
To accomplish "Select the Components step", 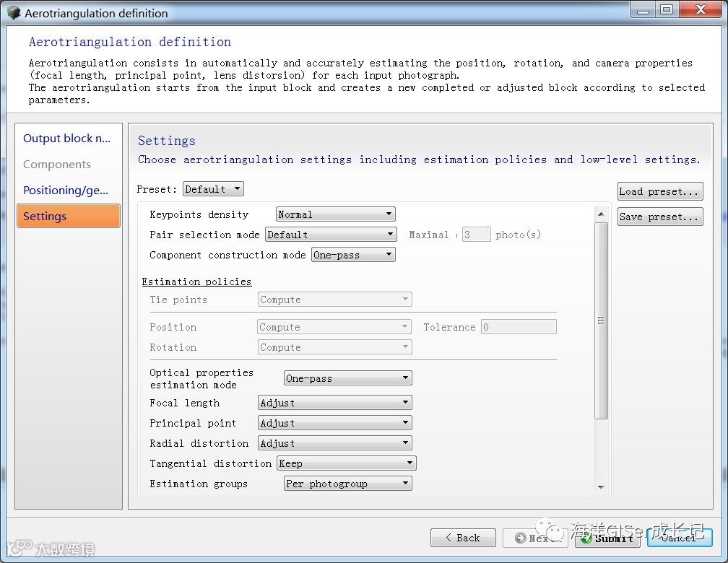I will pos(68,165).
